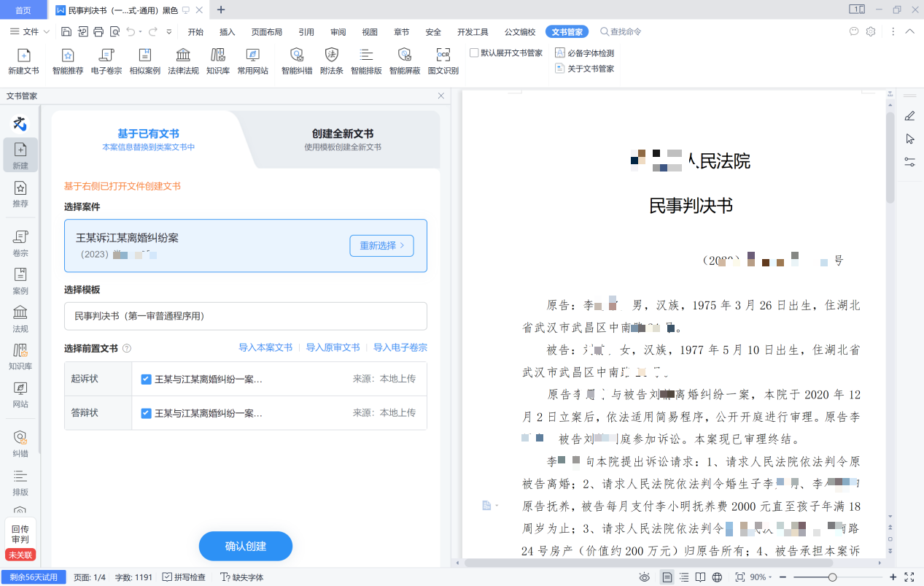Image resolution: width=924 pixels, height=586 pixels.
Task: Open 法律法规 from the ribbon
Action: tap(183, 61)
